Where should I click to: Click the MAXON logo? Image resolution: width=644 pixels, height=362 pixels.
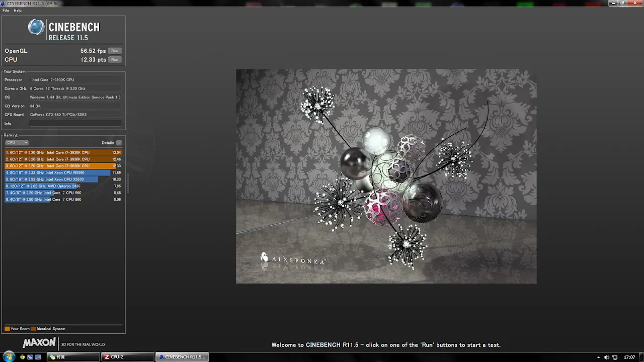coord(39,343)
